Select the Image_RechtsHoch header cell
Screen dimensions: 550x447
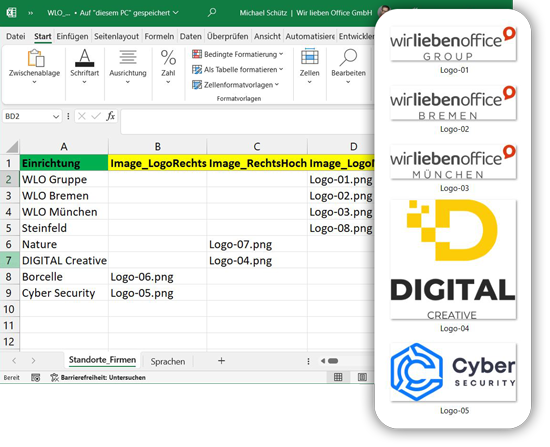click(x=257, y=163)
